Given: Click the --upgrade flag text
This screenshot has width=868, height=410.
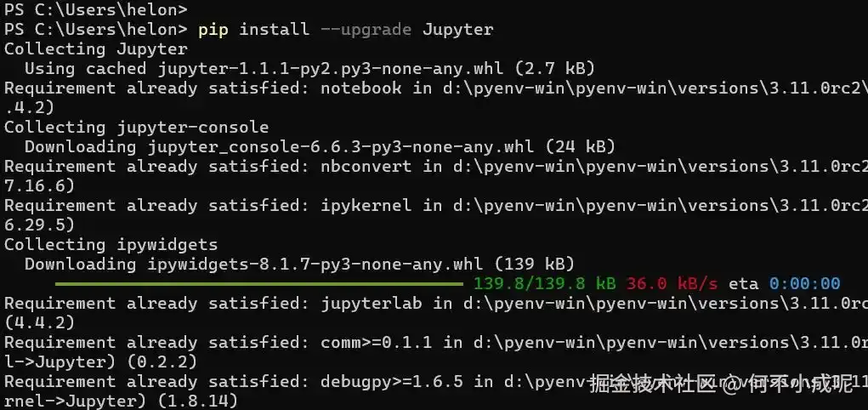Looking at the screenshot, I should [x=366, y=30].
